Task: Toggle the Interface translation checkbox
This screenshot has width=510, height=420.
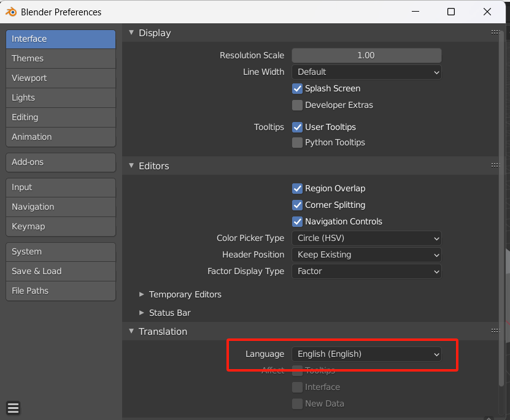Action: click(x=297, y=387)
